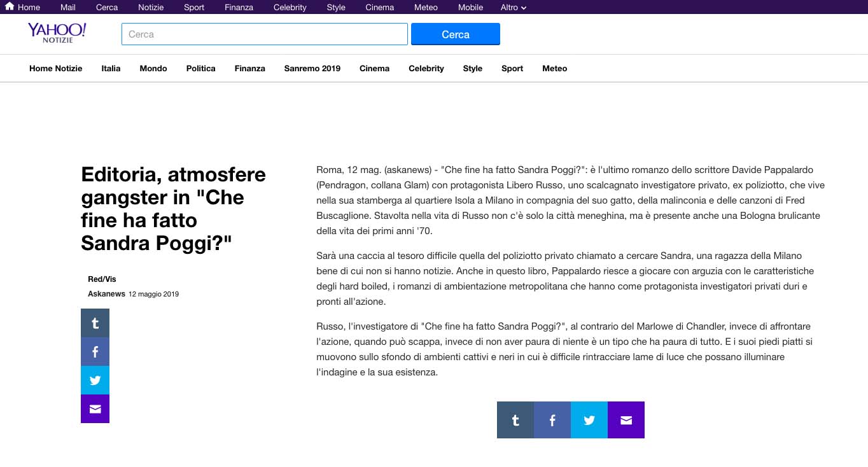Click Tumblr icon below the article
The image size is (868, 467).
(515, 420)
